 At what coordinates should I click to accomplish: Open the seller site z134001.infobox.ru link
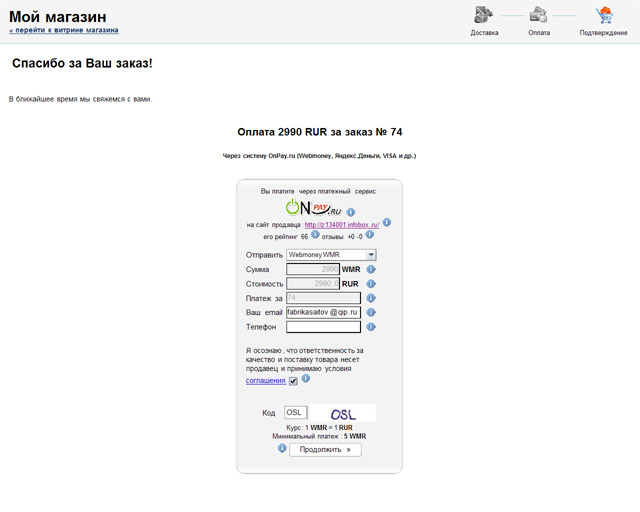click(x=342, y=225)
